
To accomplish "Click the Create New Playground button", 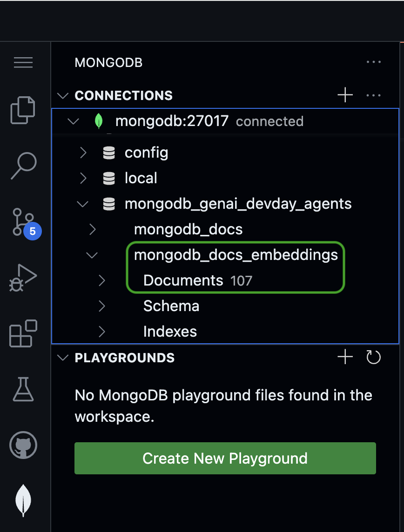I will 225,458.
